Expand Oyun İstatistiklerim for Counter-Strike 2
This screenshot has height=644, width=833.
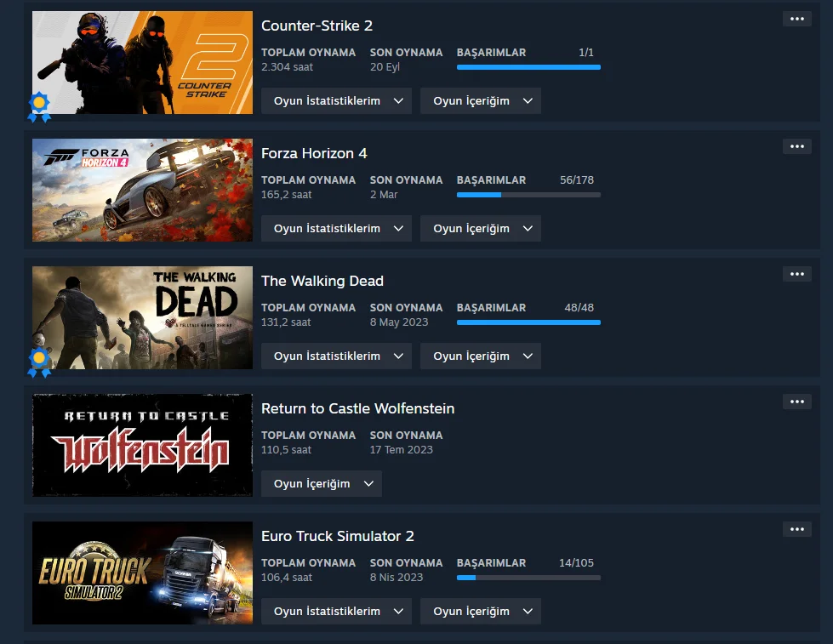(336, 101)
